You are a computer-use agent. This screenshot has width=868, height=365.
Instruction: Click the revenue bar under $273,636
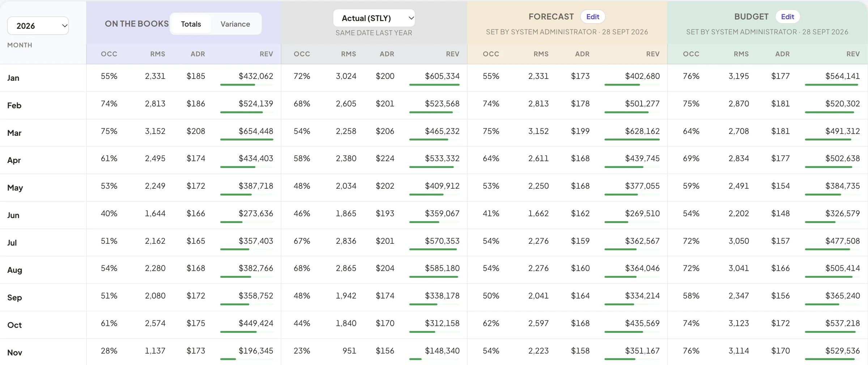[x=247, y=222]
